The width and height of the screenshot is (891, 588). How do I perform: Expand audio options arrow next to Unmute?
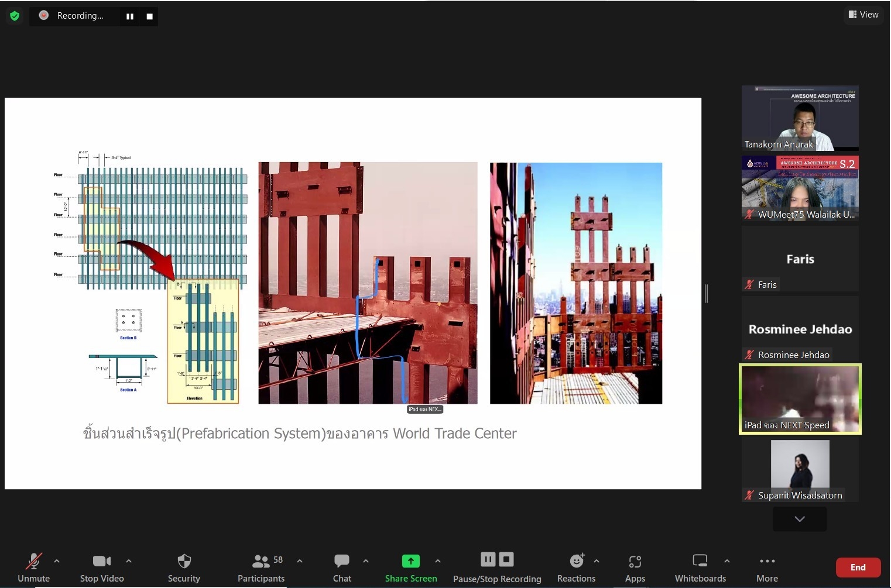pos(57,561)
